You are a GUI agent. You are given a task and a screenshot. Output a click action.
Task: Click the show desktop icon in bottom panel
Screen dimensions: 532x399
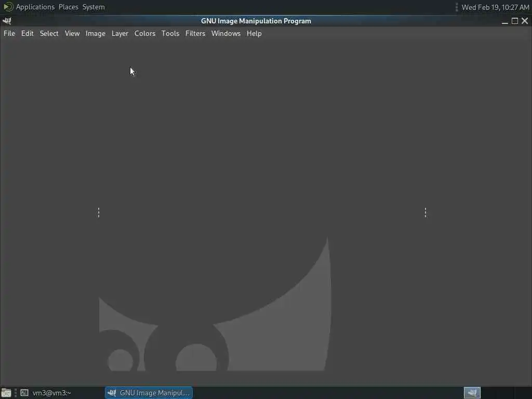[6, 393]
